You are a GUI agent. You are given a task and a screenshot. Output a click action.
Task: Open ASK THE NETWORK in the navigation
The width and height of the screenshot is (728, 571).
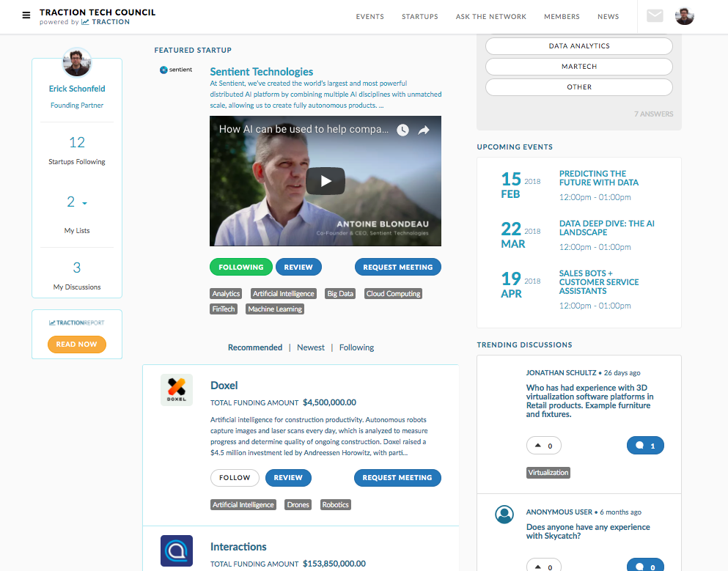(x=490, y=16)
